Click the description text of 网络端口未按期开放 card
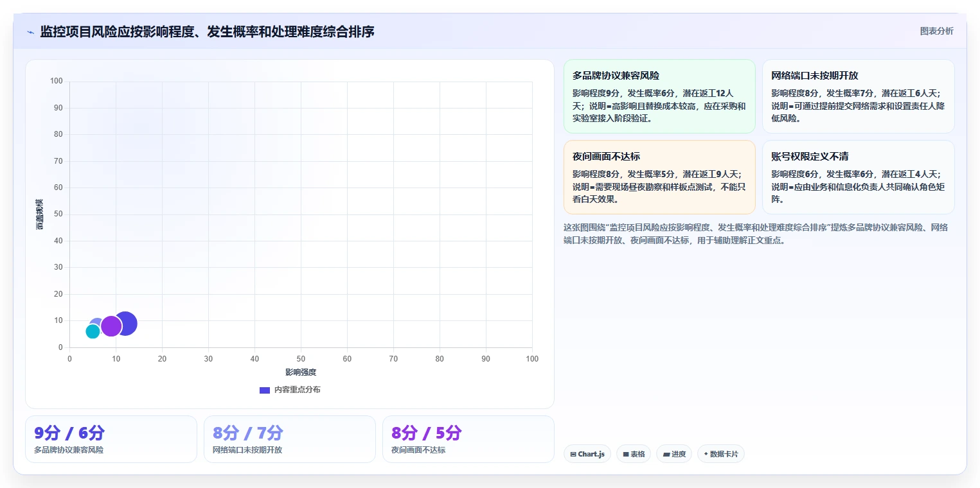Viewport: 980px width, 488px height. click(x=859, y=105)
